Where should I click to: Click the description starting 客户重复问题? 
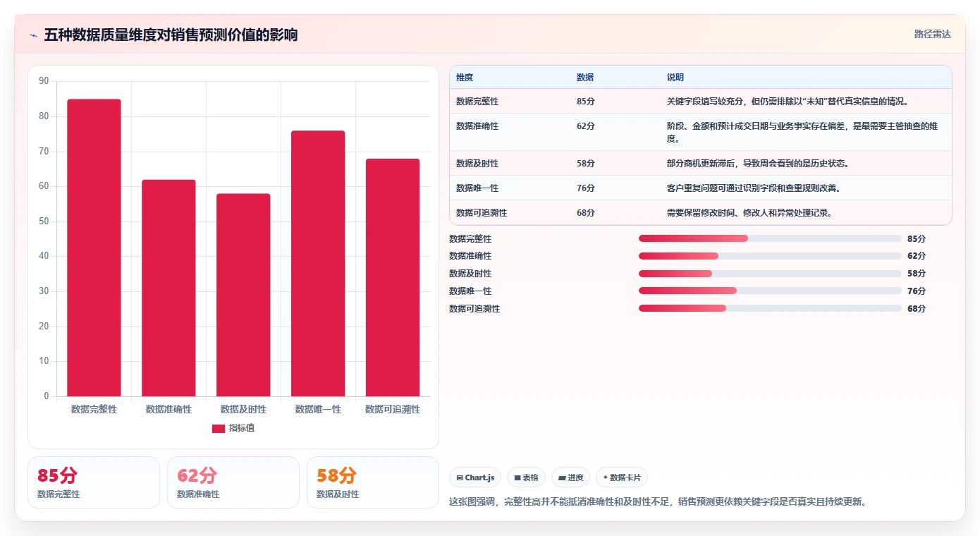[x=754, y=188]
